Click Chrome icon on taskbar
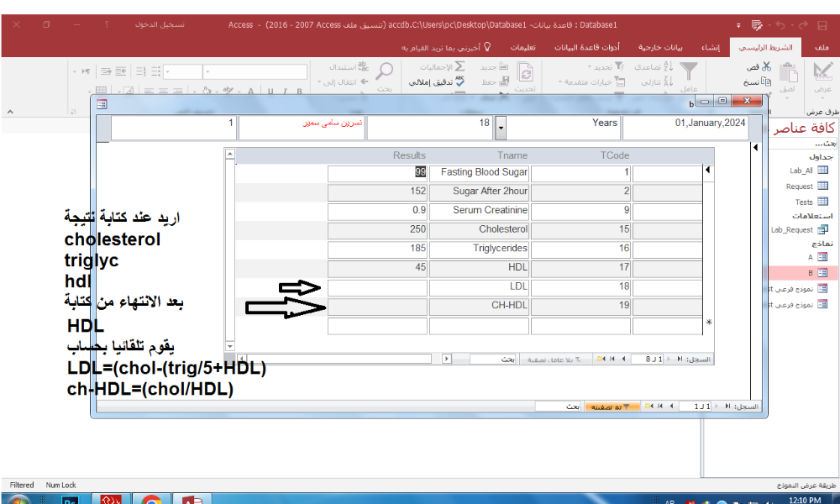The height and width of the screenshot is (504, 840). coord(151,501)
